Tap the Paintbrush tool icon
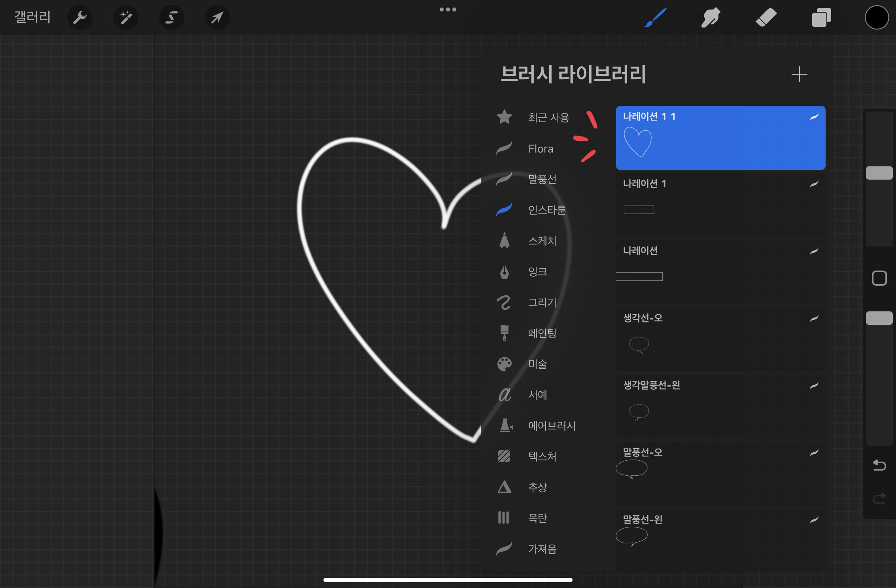The width and height of the screenshot is (896, 588). click(655, 18)
